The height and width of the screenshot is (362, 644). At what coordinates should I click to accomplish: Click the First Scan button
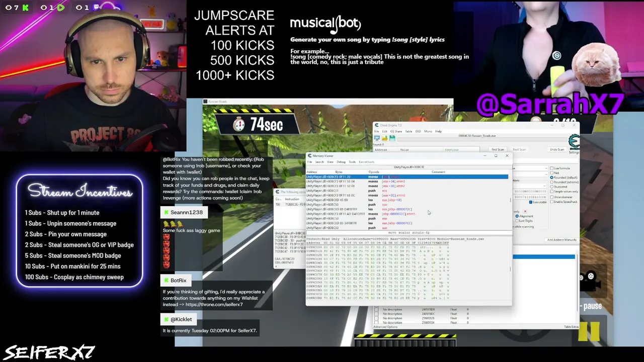click(x=498, y=149)
